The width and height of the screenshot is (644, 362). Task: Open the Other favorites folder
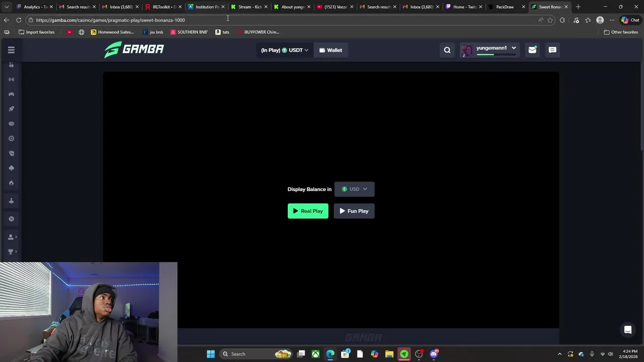click(621, 32)
